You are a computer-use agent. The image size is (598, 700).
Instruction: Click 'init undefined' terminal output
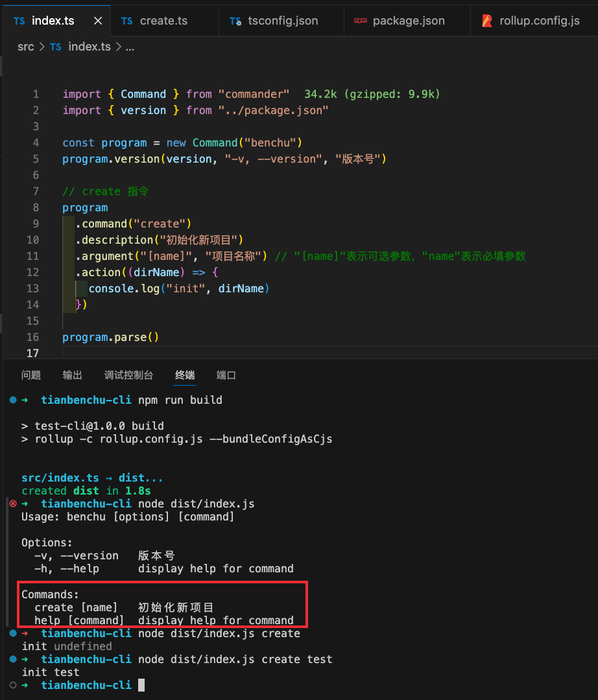coord(67,646)
